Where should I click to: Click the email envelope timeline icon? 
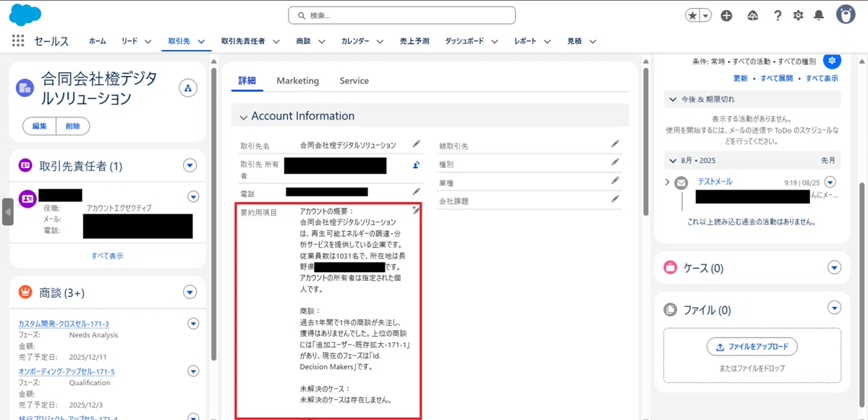point(681,183)
